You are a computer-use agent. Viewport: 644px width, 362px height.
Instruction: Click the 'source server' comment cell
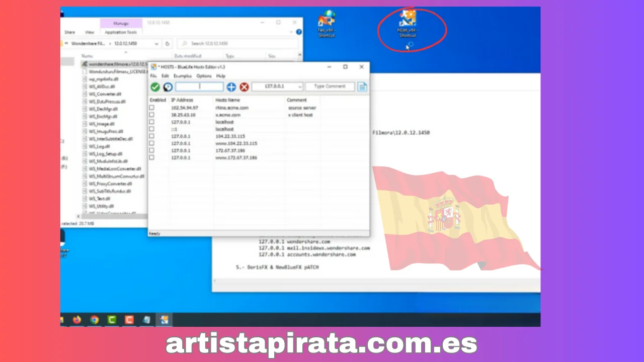point(302,108)
